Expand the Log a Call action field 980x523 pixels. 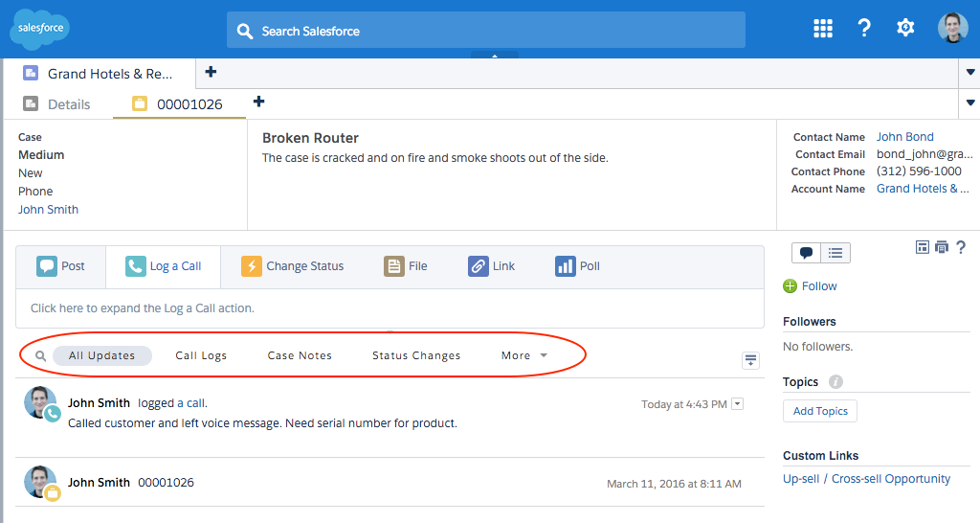point(390,308)
